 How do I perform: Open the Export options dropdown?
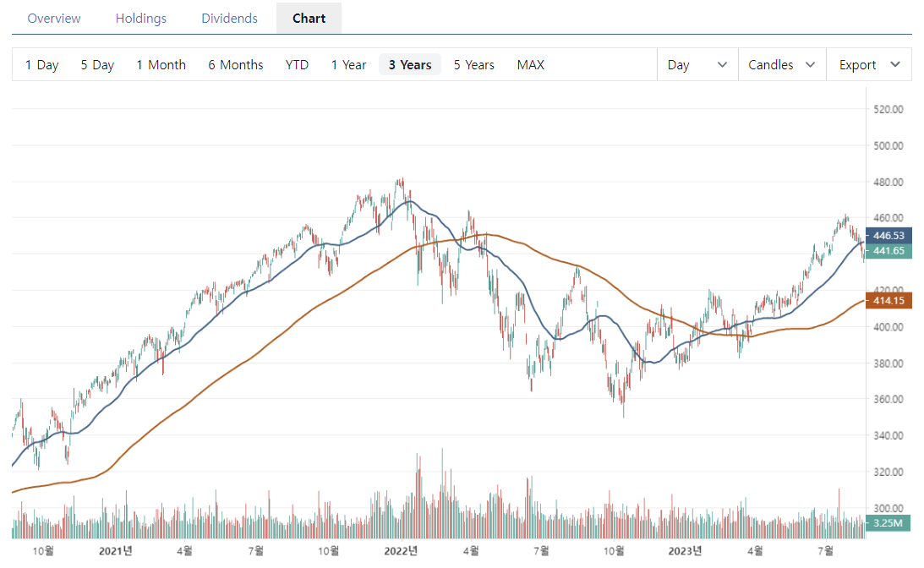click(869, 64)
